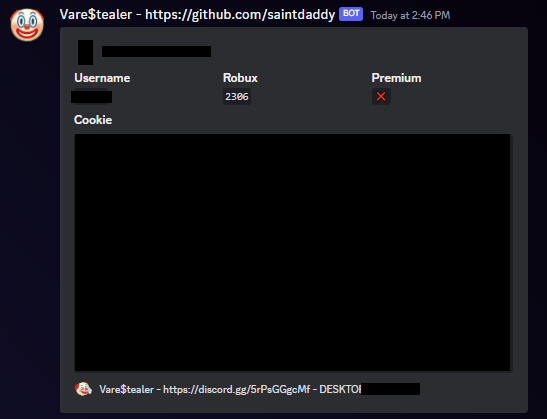Viewport: 547px width, 419px height.
Task: Click the redacted bar after DESKTOP
Action: pyautogui.click(x=390, y=389)
